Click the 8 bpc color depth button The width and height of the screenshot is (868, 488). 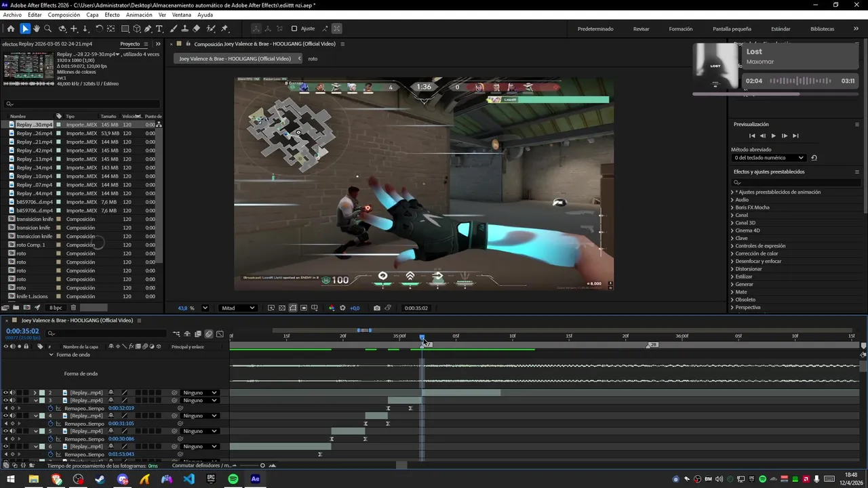coord(55,308)
